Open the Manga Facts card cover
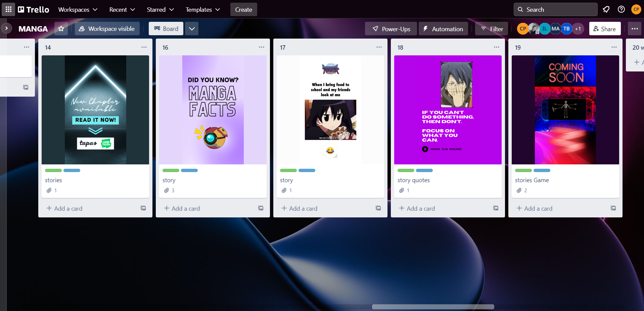Image resolution: width=644 pixels, height=311 pixels. pos(213,110)
